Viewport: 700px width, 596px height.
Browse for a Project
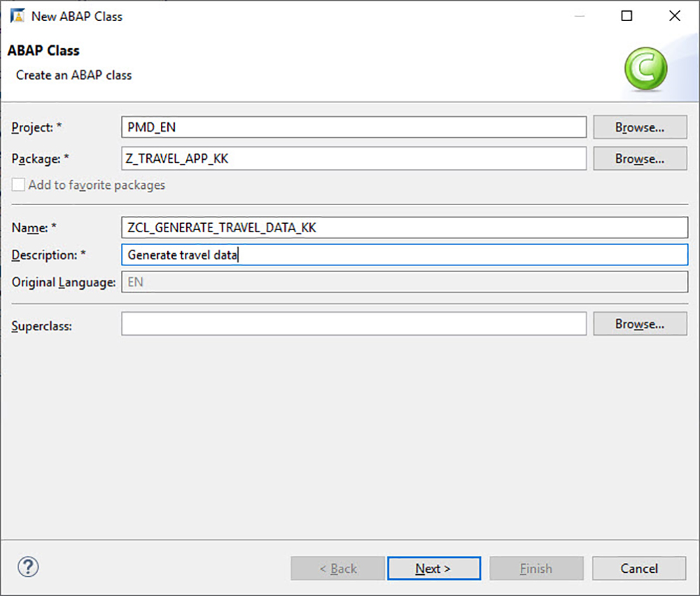coord(638,127)
